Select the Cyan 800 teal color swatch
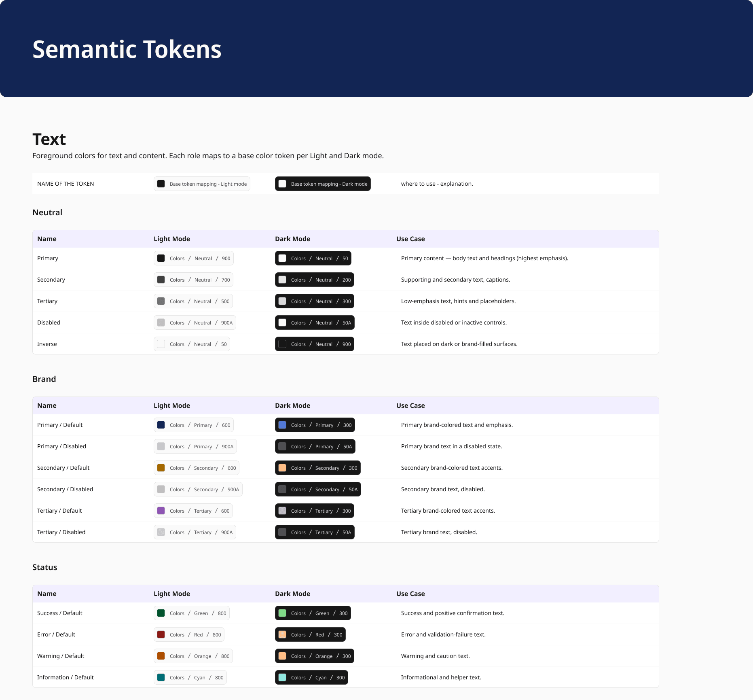 click(x=161, y=677)
